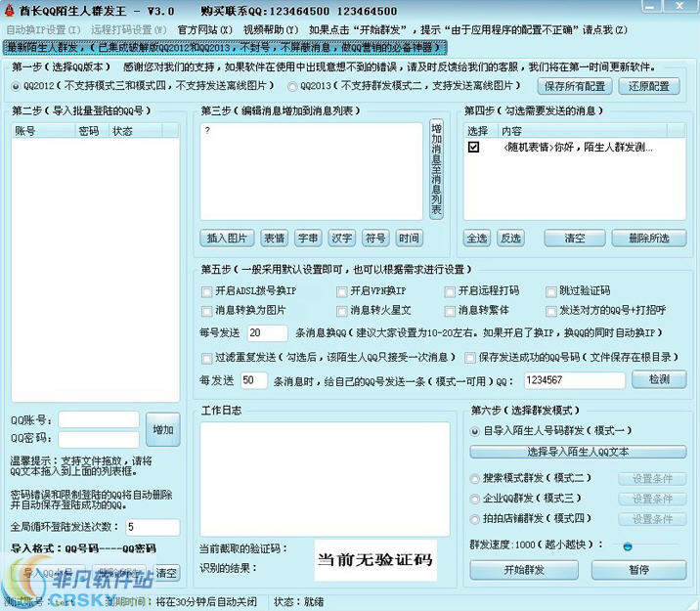Viewport: 700px width, 611px height.
Task: Click the status bar text 状态：就绪
Action: point(298,601)
